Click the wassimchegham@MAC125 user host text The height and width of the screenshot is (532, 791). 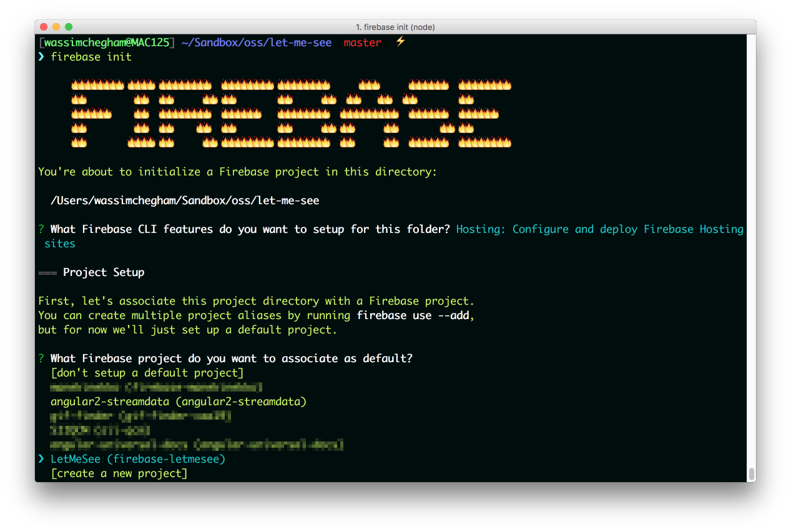(107, 42)
